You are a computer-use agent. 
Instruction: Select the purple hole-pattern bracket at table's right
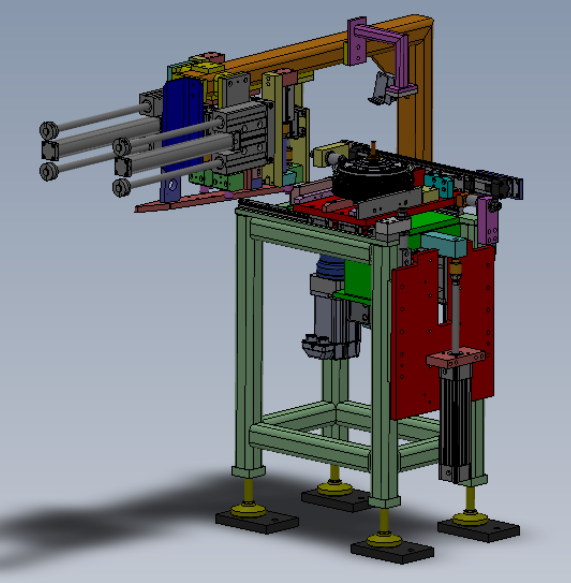point(488,221)
